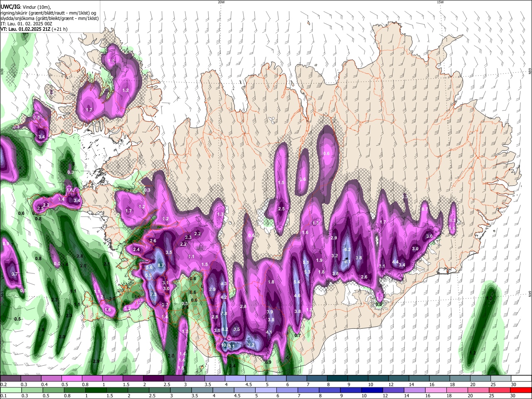Click the 'IT: Lau. 01. 02. 2025 00Z' initial time line
Viewport: 532px width, 399px height.
26,24
